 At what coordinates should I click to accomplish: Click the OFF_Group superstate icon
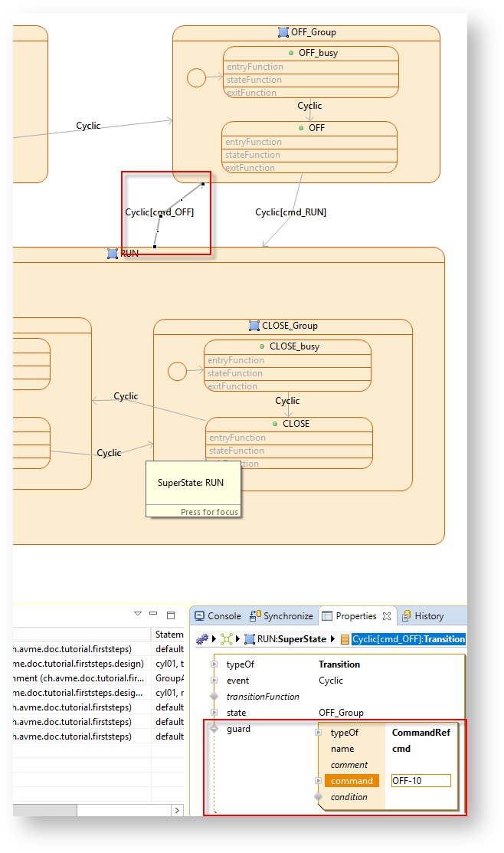click(283, 32)
